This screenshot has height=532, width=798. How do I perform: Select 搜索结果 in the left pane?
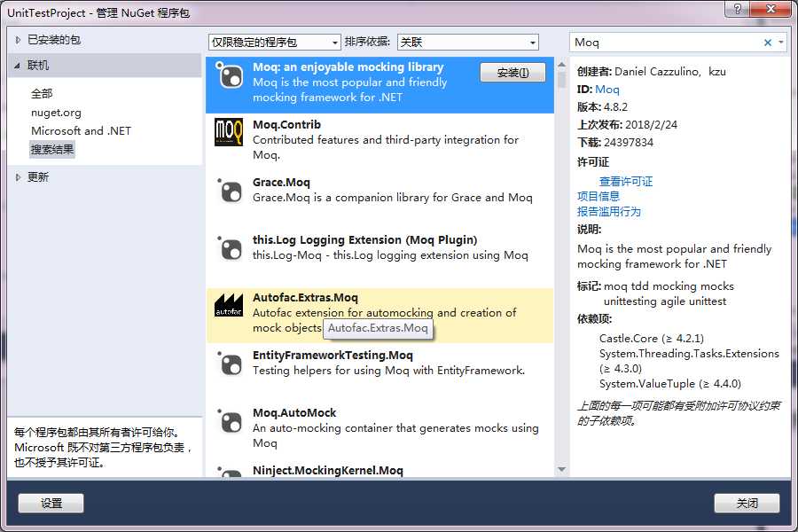pos(52,149)
